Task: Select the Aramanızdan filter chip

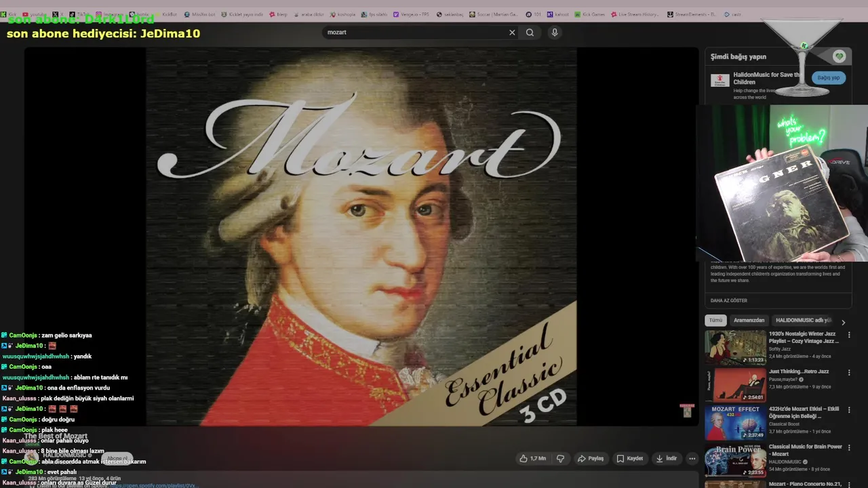Action: pyautogui.click(x=749, y=321)
